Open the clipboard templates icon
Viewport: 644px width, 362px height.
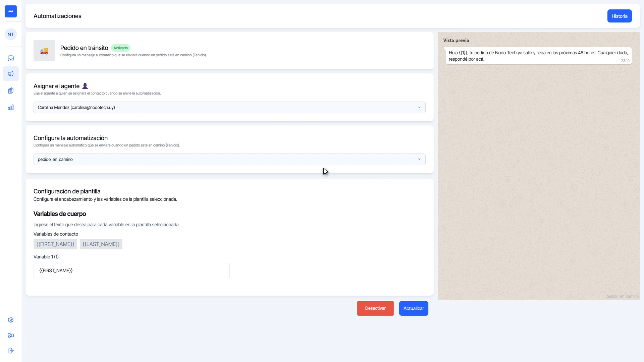pyautogui.click(x=11, y=90)
